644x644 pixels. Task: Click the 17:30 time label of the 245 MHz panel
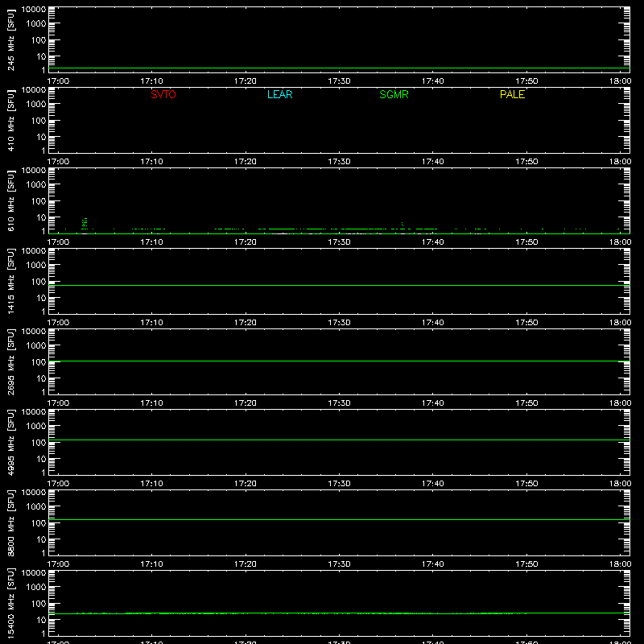(339, 81)
